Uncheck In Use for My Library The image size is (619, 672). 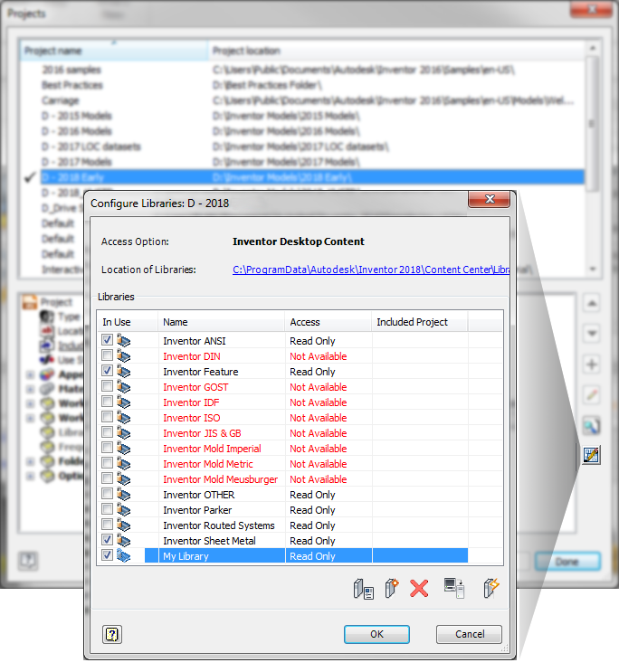pyautogui.click(x=108, y=555)
